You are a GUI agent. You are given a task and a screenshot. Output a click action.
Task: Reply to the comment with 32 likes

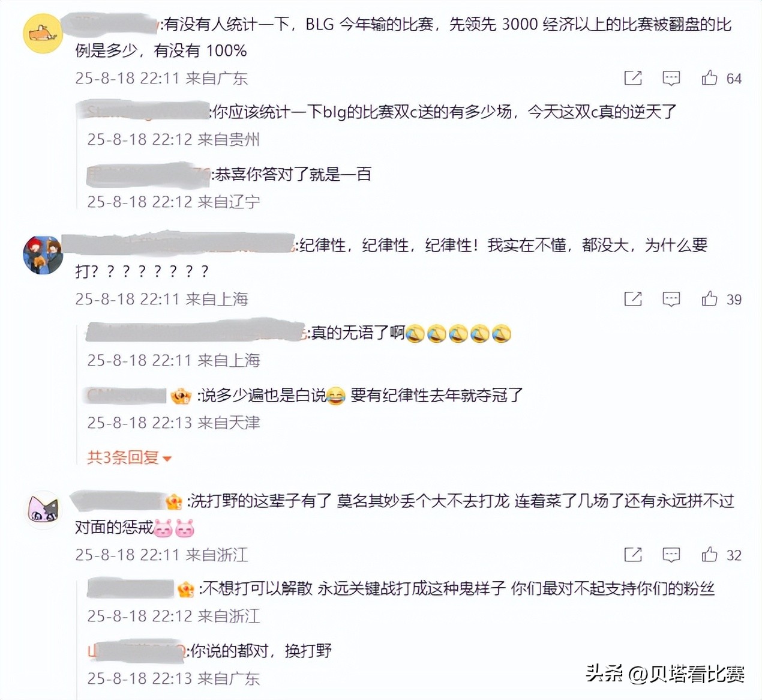[x=671, y=555]
